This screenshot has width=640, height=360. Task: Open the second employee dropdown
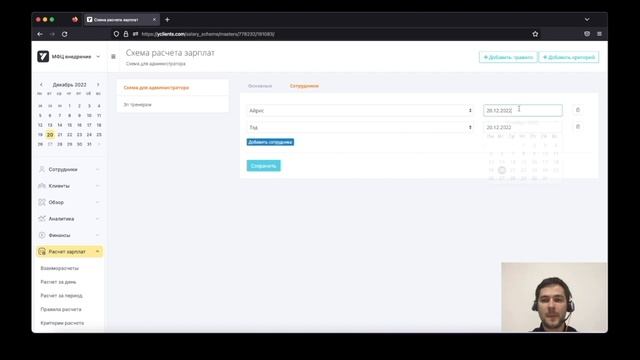pos(360,127)
